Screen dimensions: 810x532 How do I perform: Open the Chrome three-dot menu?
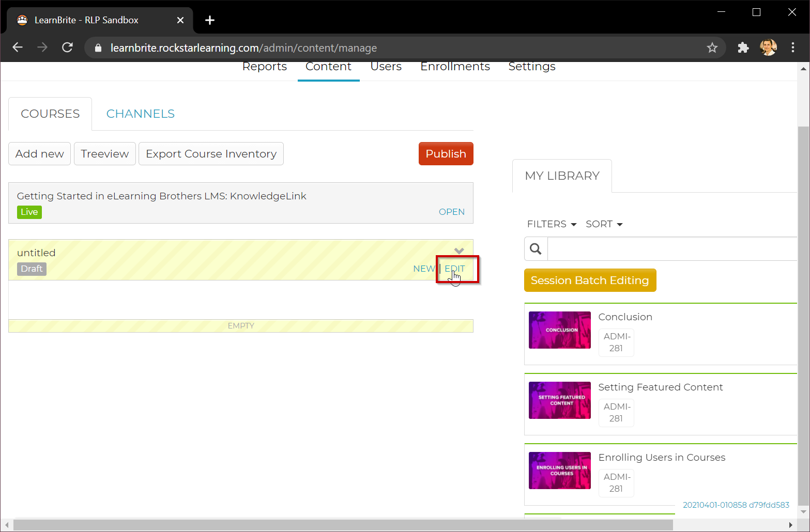pyautogui.click(x=792, y=48)
